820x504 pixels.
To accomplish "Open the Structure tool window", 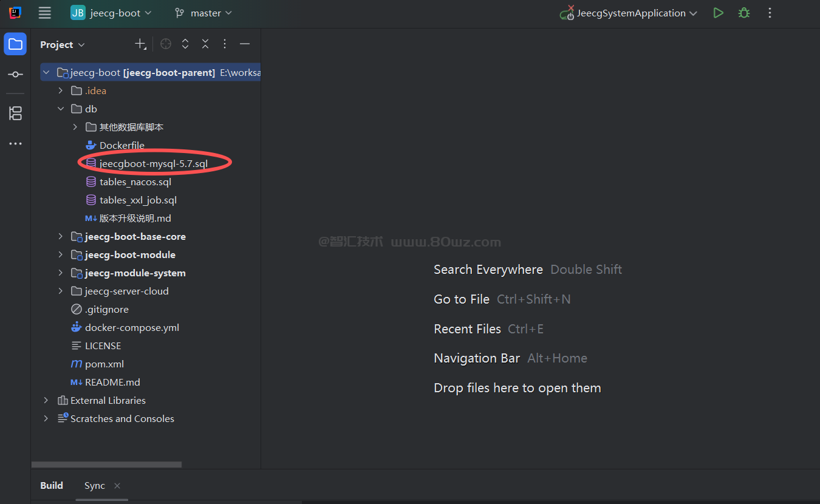I will coord(15,113).
